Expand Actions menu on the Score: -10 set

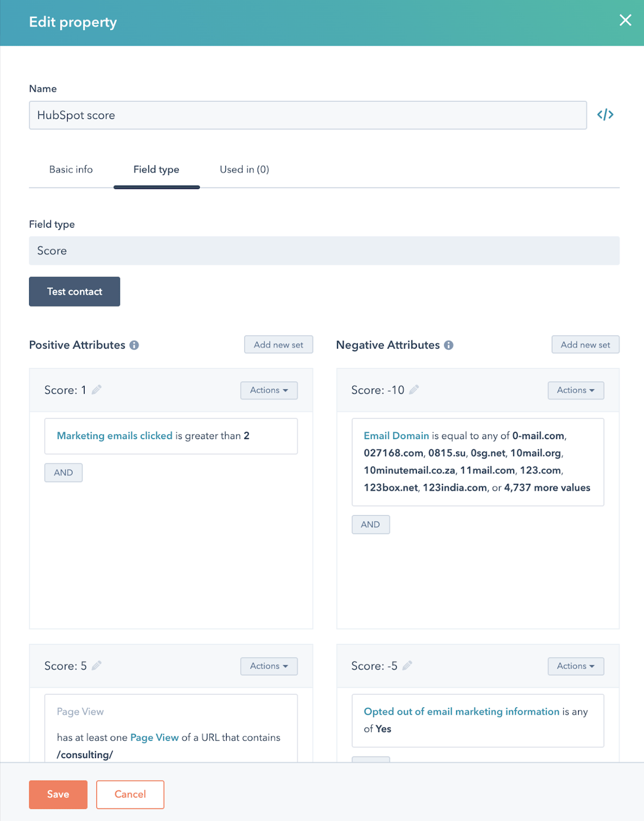coord(575,390)
